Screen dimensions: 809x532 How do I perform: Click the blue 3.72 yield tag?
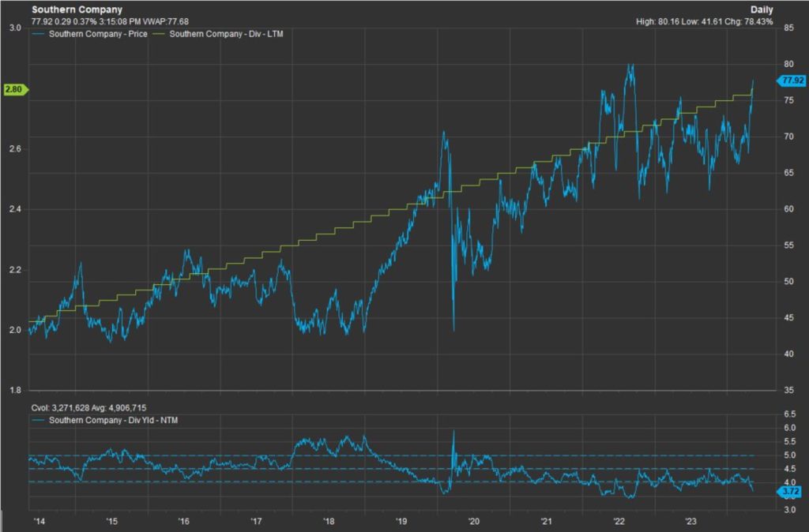[x=790, y=492]
